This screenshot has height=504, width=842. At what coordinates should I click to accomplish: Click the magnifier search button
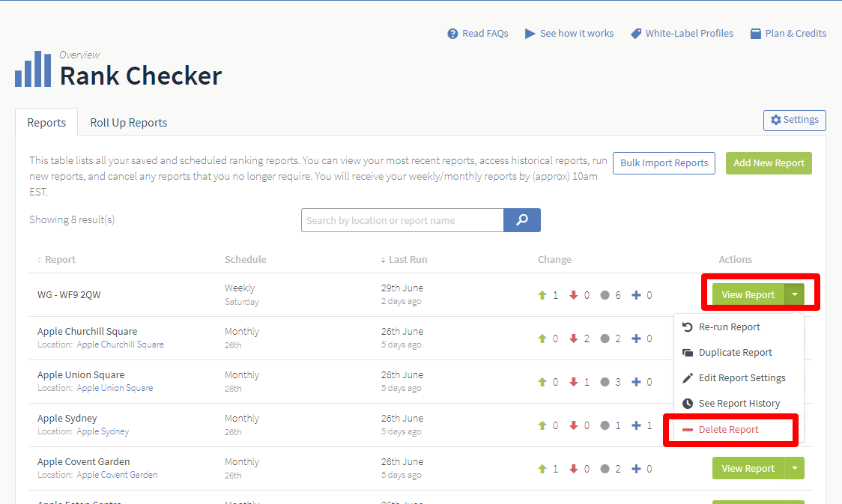522,220
